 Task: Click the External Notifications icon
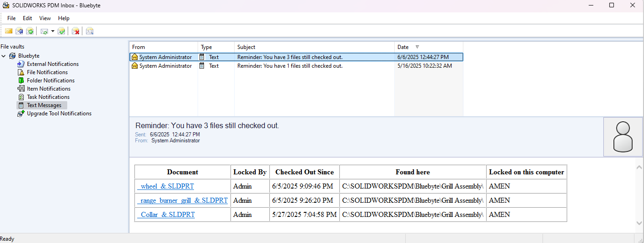pos(21,64)
